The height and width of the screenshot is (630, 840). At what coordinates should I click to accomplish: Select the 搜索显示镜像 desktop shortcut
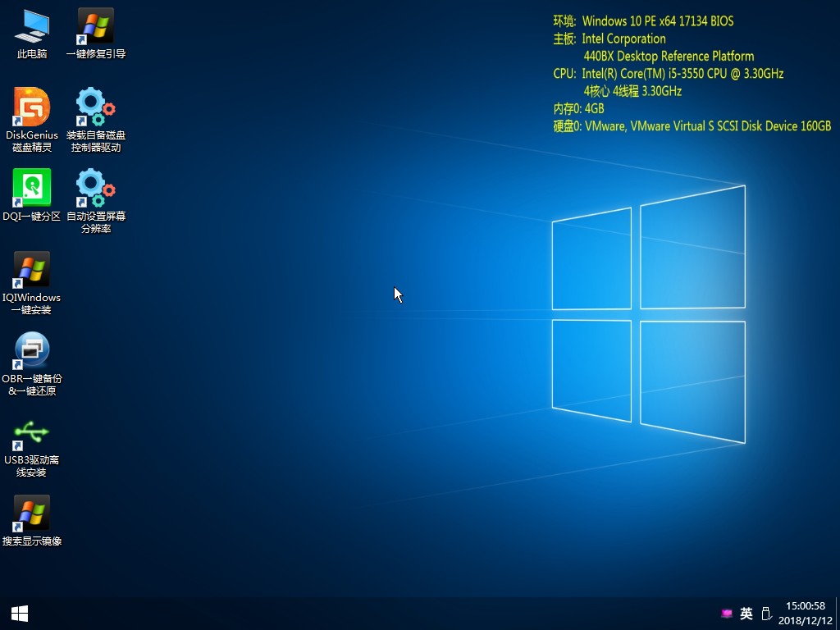(x=32, y=521)
